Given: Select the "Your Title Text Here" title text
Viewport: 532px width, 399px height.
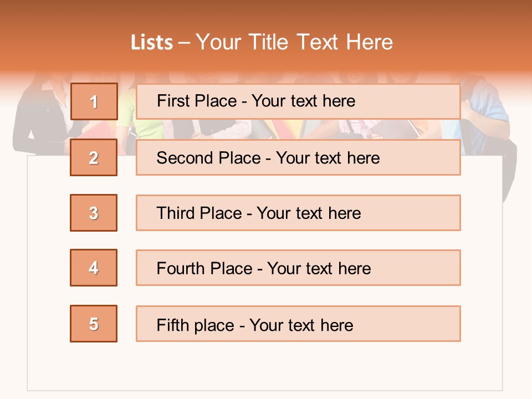Looking at the screenshot, I should tap(294, 43).
